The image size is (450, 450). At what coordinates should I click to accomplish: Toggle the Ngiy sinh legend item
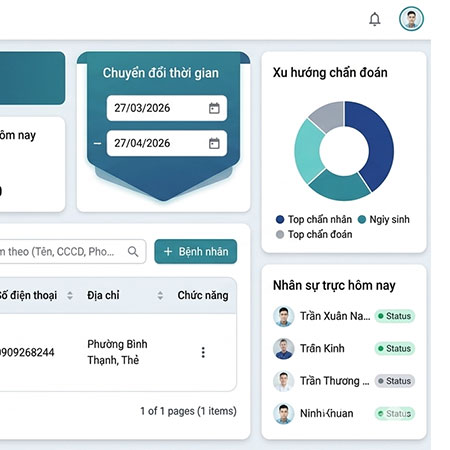pos(383,219)
